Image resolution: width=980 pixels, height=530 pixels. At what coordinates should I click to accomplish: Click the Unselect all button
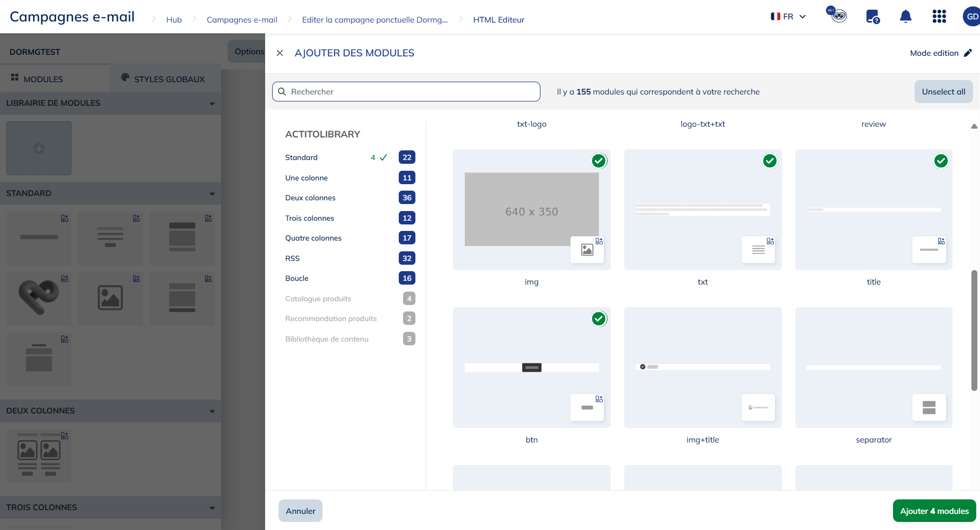(x=943, y=91)
